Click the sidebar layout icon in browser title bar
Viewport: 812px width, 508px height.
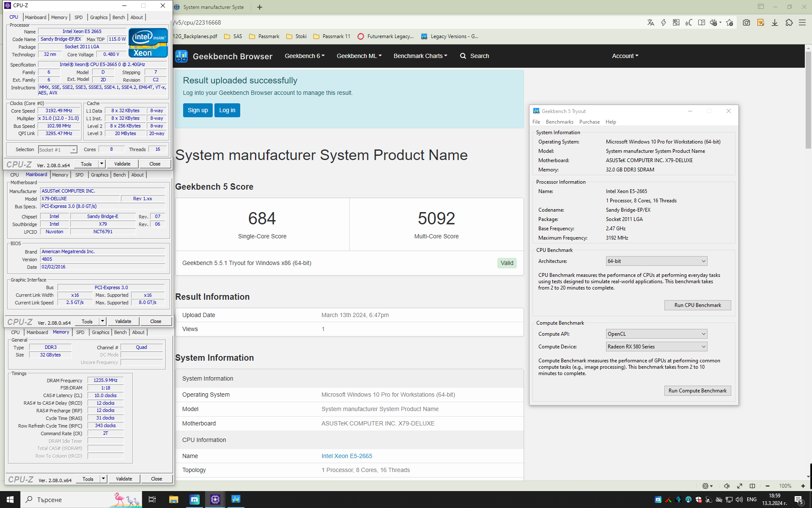point(761,6)
